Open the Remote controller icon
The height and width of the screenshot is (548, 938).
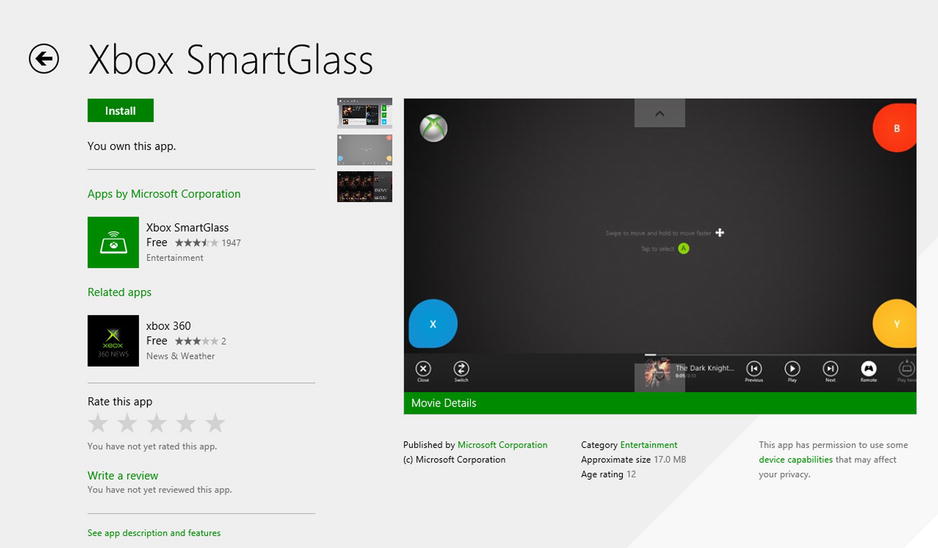click(869, 371)
